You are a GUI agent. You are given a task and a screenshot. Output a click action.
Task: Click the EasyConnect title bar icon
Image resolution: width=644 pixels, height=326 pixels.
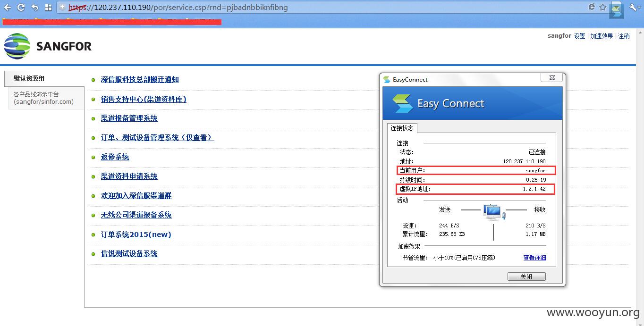[x=387, y=80]
